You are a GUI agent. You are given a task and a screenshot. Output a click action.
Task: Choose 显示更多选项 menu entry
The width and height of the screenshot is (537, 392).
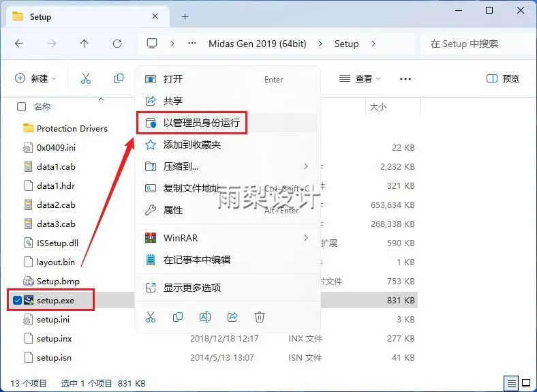[x=228, y=288]
